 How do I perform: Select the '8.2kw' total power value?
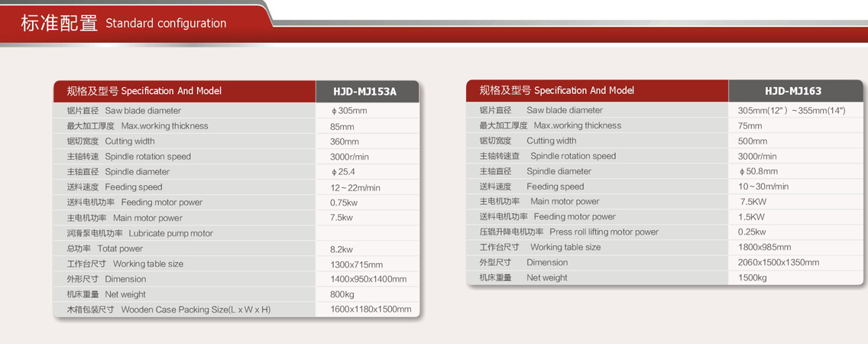click(x=341, y=249)
